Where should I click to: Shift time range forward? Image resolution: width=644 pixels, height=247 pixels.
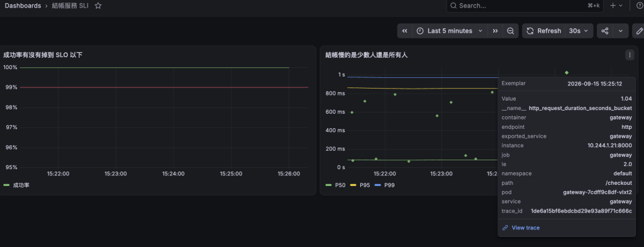tap(496, 31)
